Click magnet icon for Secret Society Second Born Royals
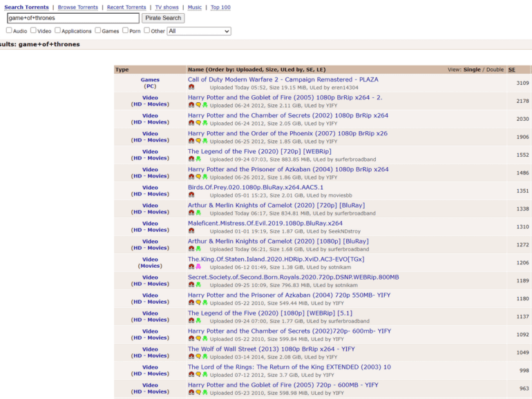 pos(191,285)
